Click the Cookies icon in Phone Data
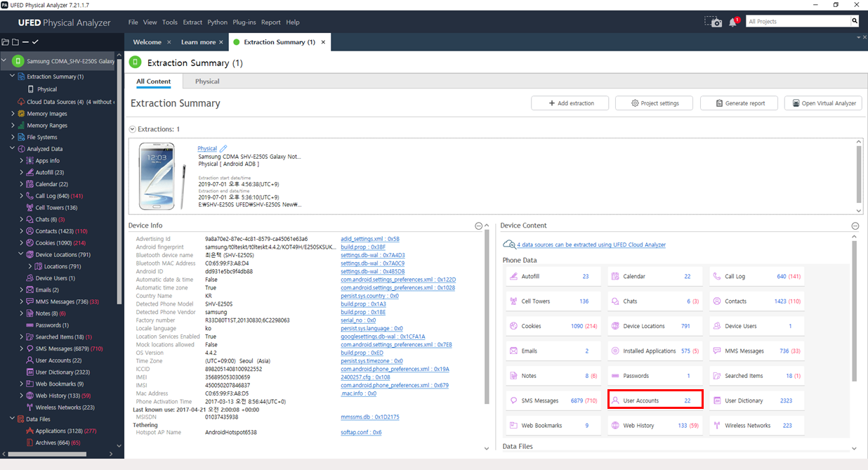 click(513, 326)
